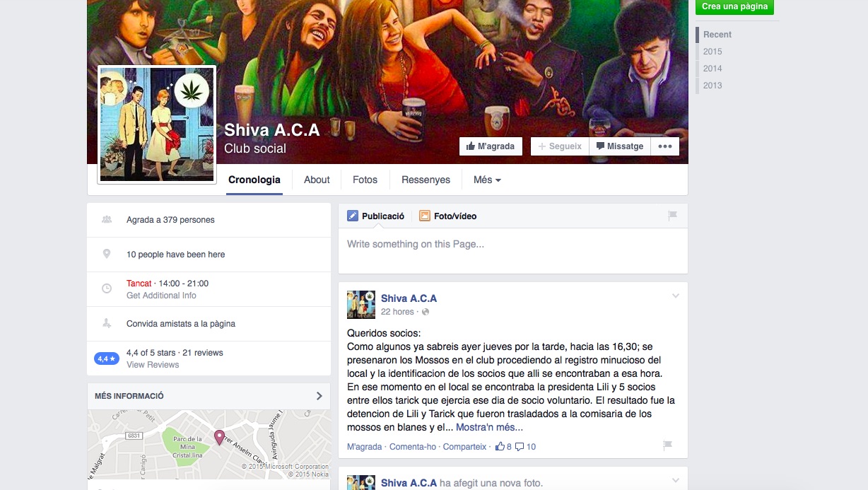Click the clock icon beside the opening hours
Screen dimensions: 868x490
click(x=107, y=288)
